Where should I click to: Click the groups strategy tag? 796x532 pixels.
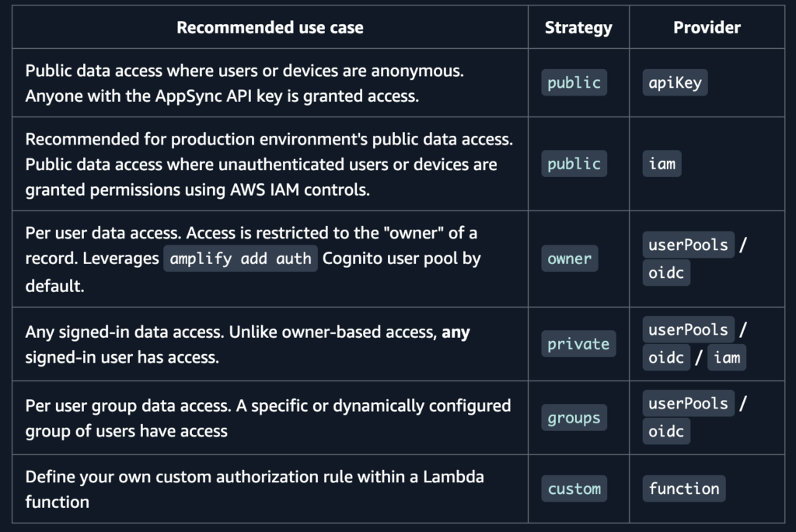click(574, 418)
